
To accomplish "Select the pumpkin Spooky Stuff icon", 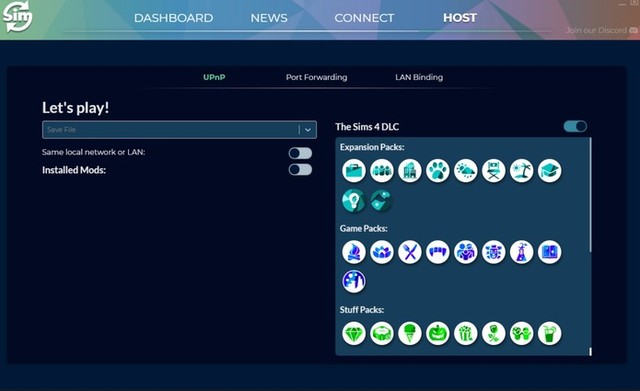I will coord(438,333).
